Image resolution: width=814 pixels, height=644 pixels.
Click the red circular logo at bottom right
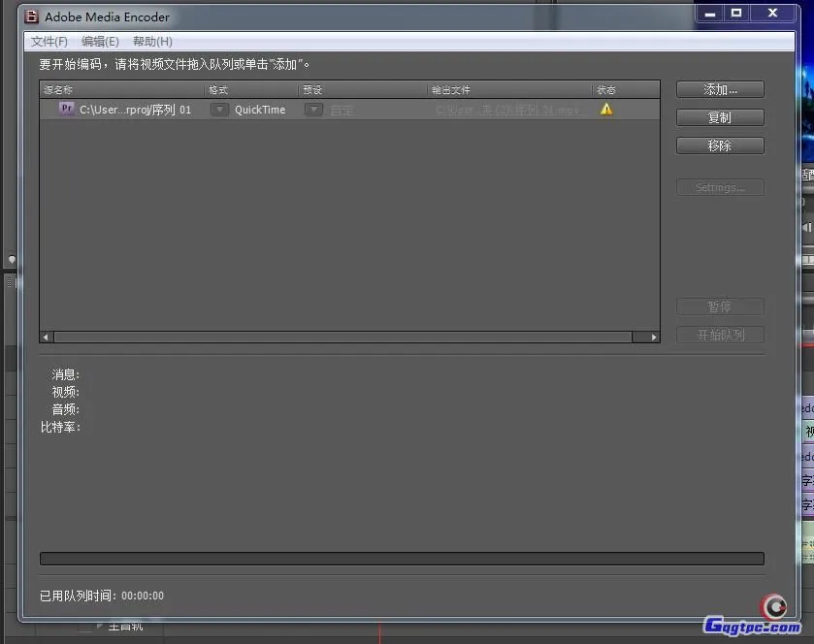[774, 607]
